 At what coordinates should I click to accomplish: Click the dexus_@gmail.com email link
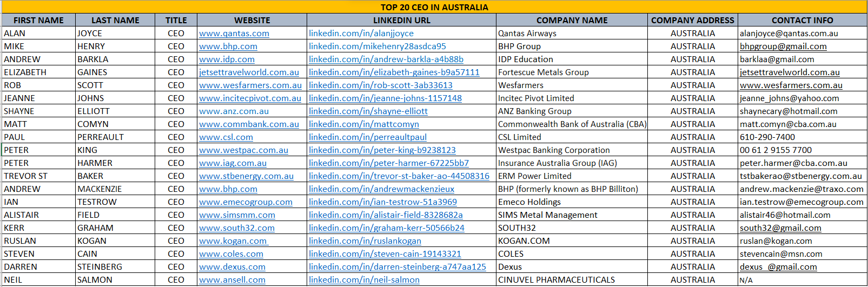(x=778, y=267)
